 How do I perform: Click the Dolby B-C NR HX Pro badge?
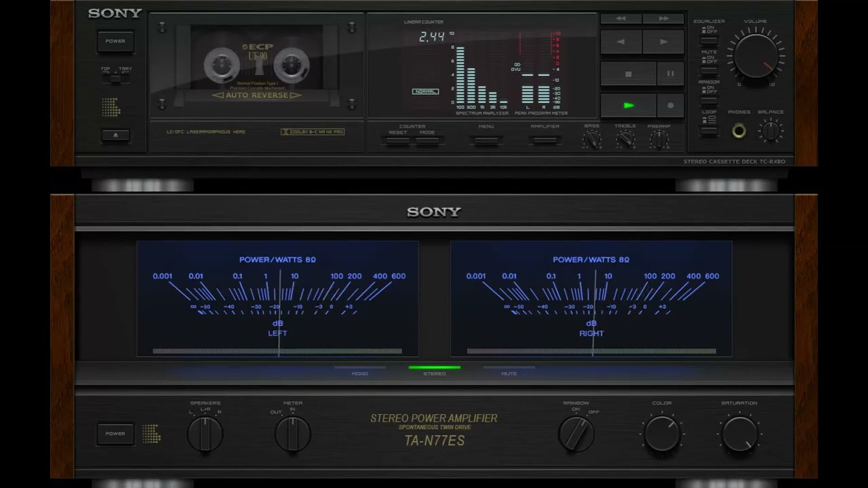coord(313,131)
